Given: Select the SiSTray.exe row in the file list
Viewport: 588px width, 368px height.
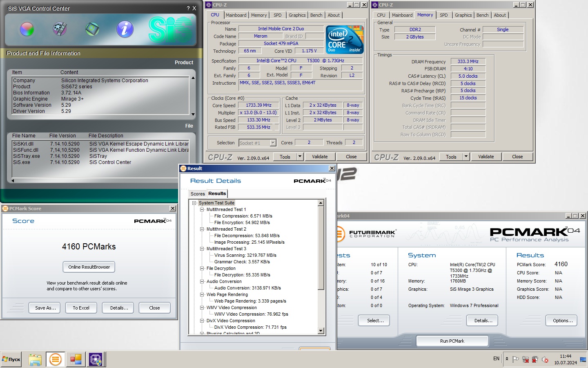Looking at the screenshot, I should point(100,156).
